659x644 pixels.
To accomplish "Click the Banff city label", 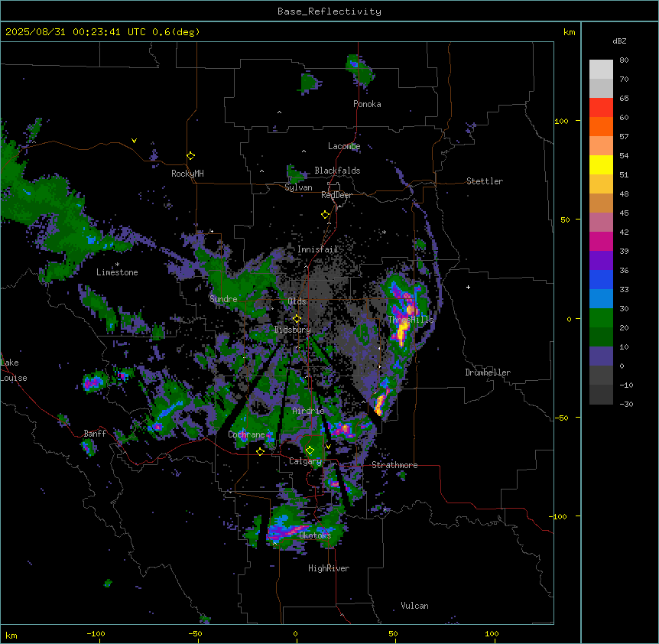I will tap(95, 434).
